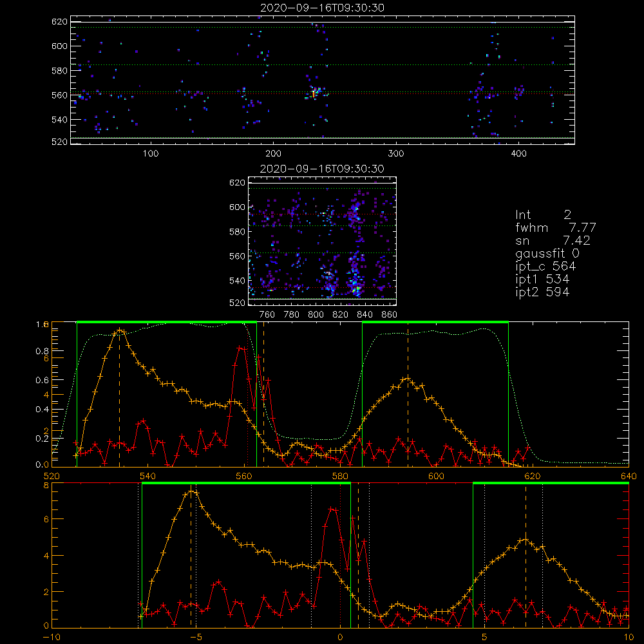Select the 'fwhm 7.77' readout line
The width and height of the screenshot is (644, 644).
point(555,227)
